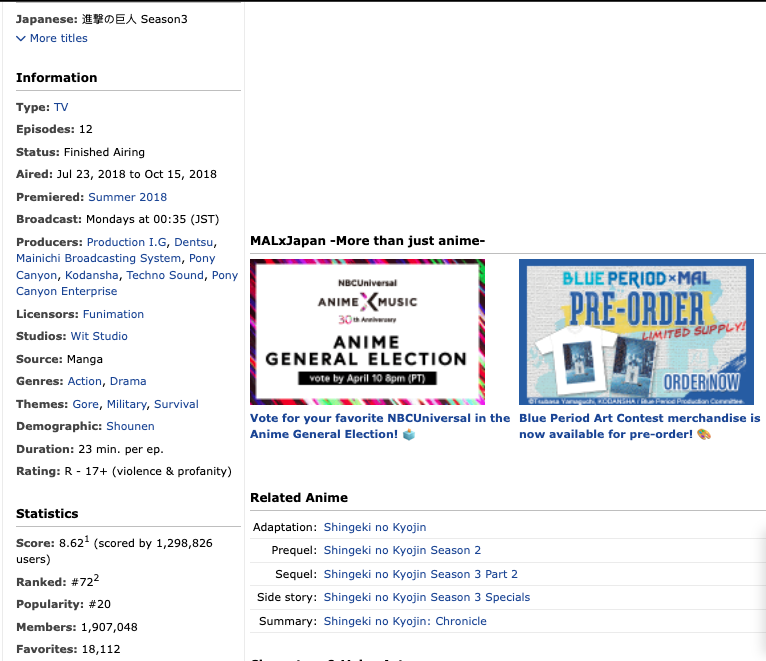Open the Shounen demographic link
766x661 pixels.
pyautogui.click(x=130, y=426)
